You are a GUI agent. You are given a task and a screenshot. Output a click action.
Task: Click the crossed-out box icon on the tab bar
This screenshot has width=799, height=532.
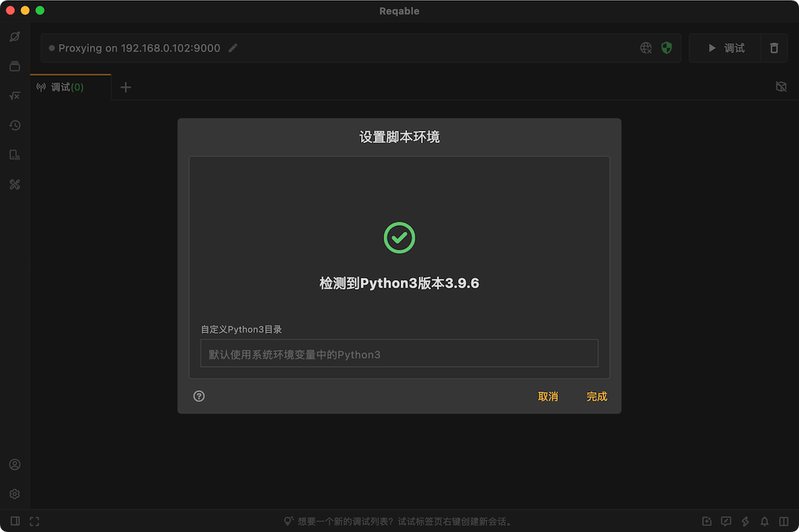click(780, 87)
